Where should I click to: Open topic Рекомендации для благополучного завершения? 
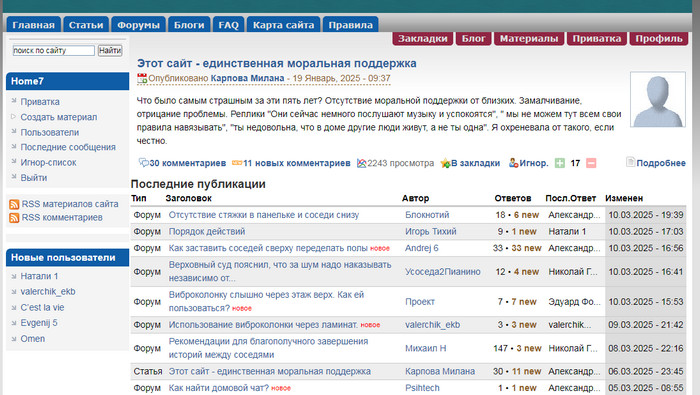(x=268, y=348)
